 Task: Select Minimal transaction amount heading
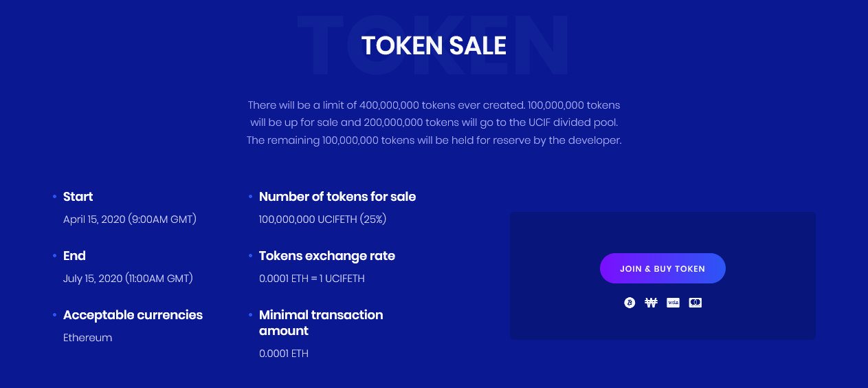[x=321, y=323]
